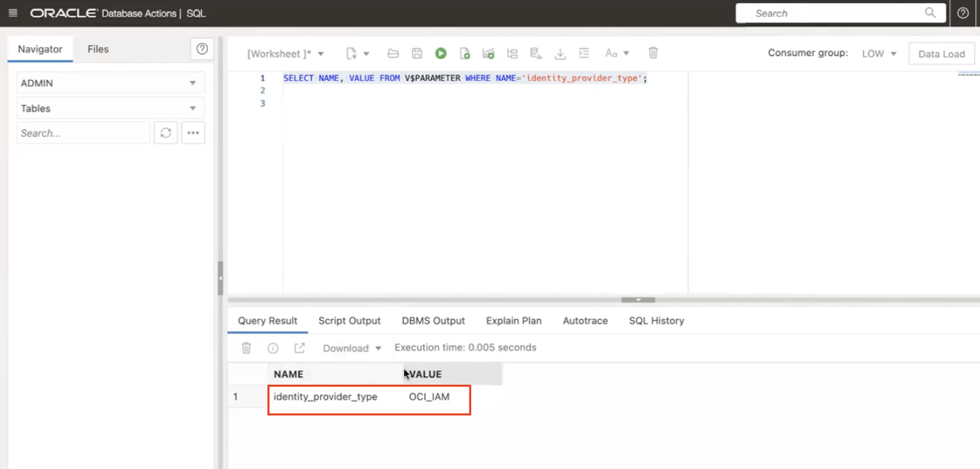Expand the Tables object type dropdown
980x469 pixels.
tap(110, 108)
